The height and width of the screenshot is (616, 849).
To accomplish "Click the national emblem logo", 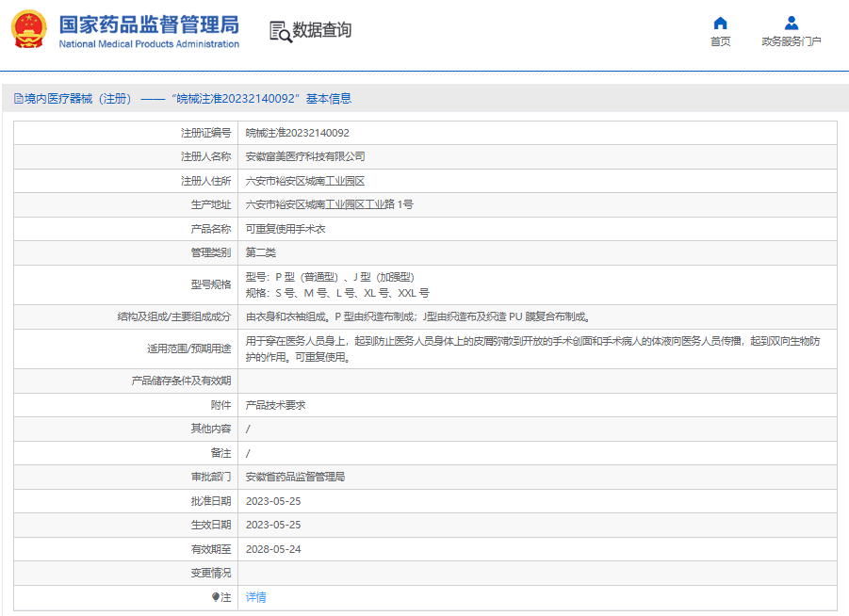I will [28, 29].
